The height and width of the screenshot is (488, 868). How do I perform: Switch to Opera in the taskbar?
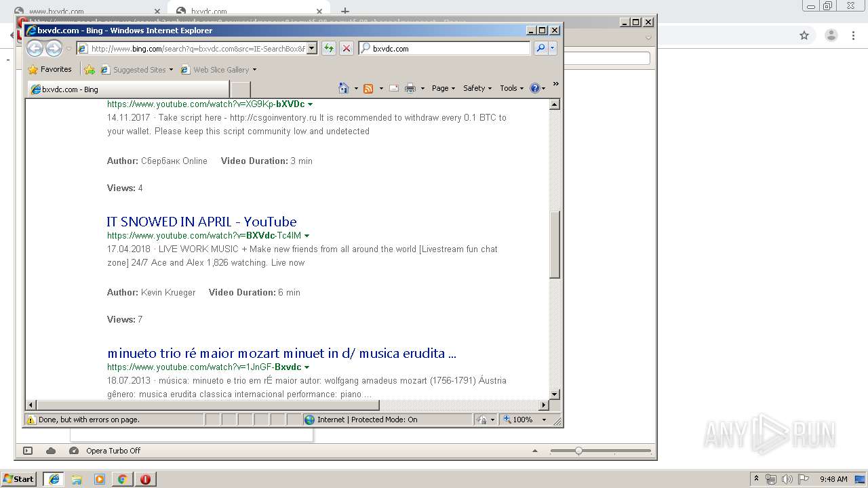coord(146,479)
